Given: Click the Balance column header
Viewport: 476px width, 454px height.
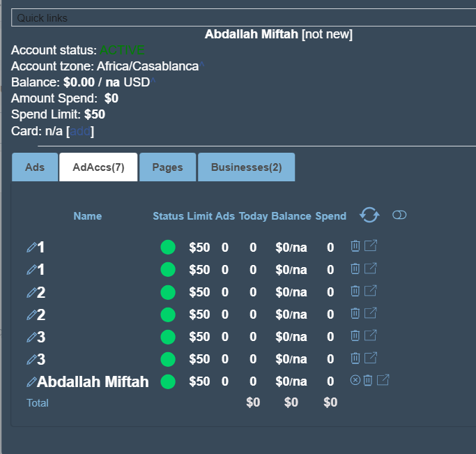Looking at the screenshot, I should pyautogui.click(x=291, y=216).
